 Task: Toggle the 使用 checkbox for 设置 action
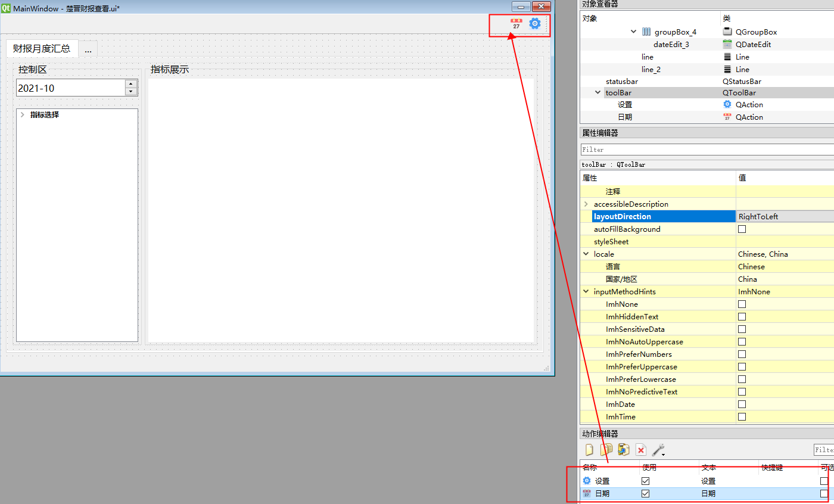tap(645, 481)
